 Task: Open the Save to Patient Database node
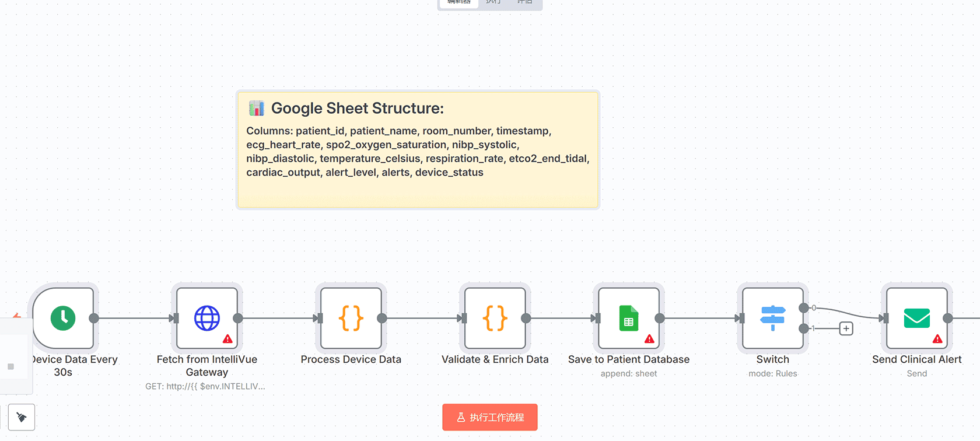pos(628,318)
